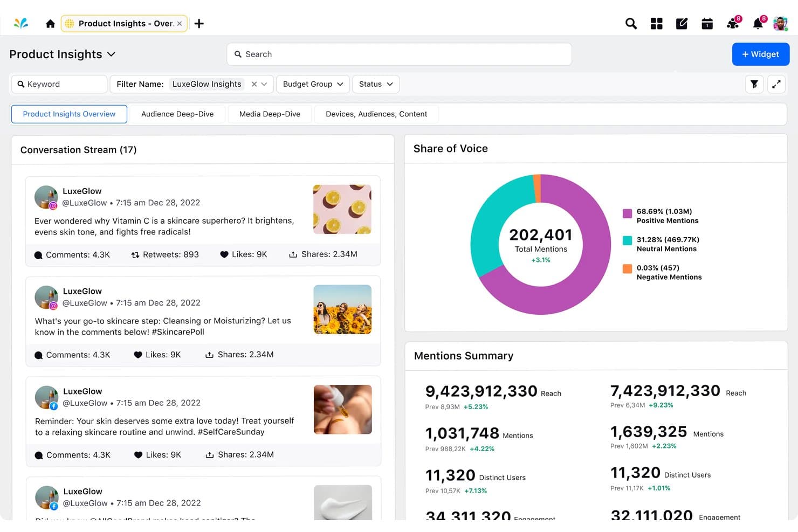Image resolution: width=798 pixels, height=532 pixels.
Task: Click the 1,639,325 Mentions value
Action: 649,432
